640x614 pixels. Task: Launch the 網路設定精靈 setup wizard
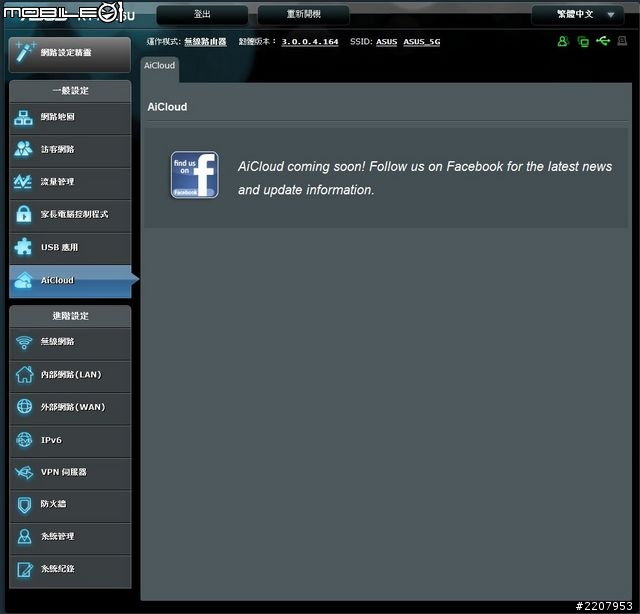point(68,52)
